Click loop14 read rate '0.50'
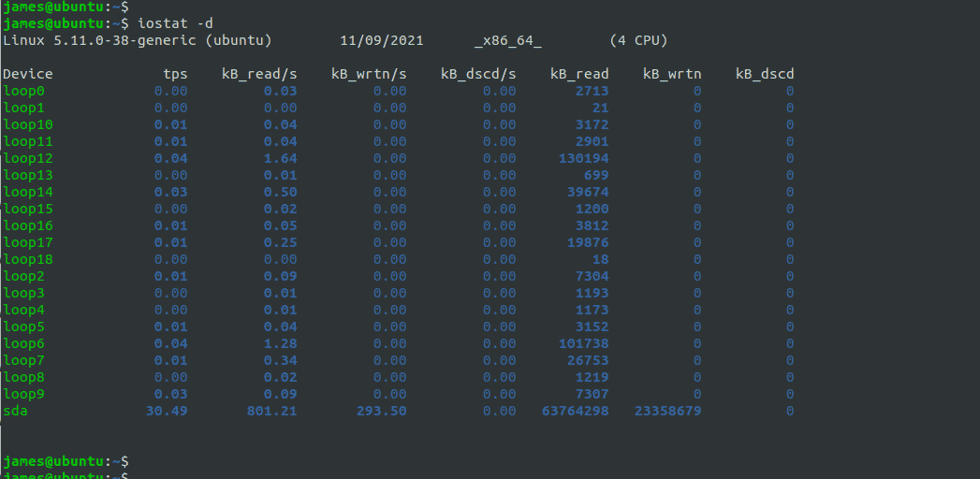This screenshot has height=479, width=980. click(x=280, y=193)
